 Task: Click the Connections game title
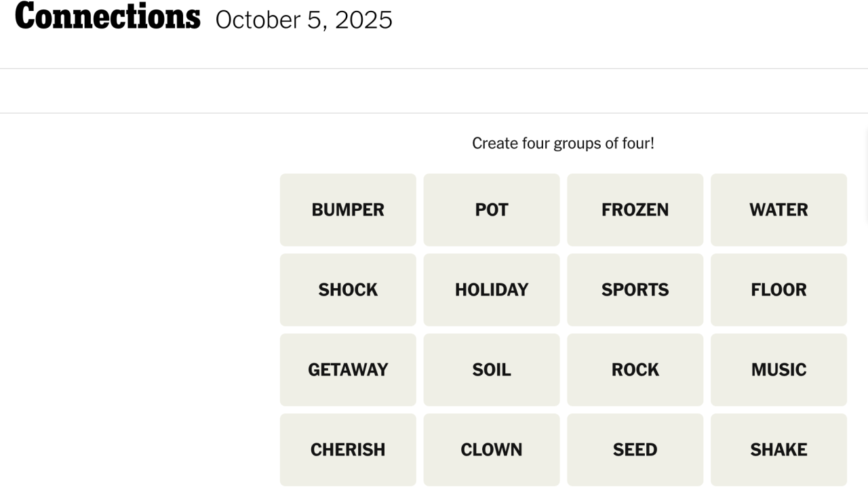[x=108, y=16]
